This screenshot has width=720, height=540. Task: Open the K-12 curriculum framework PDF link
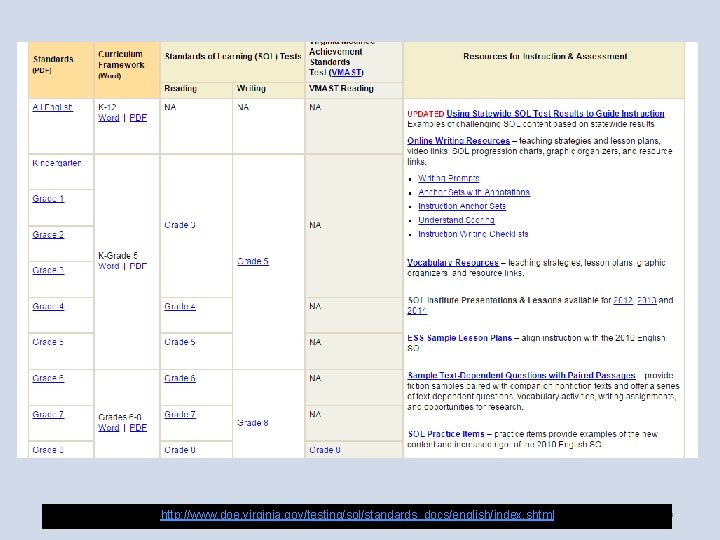138,118
